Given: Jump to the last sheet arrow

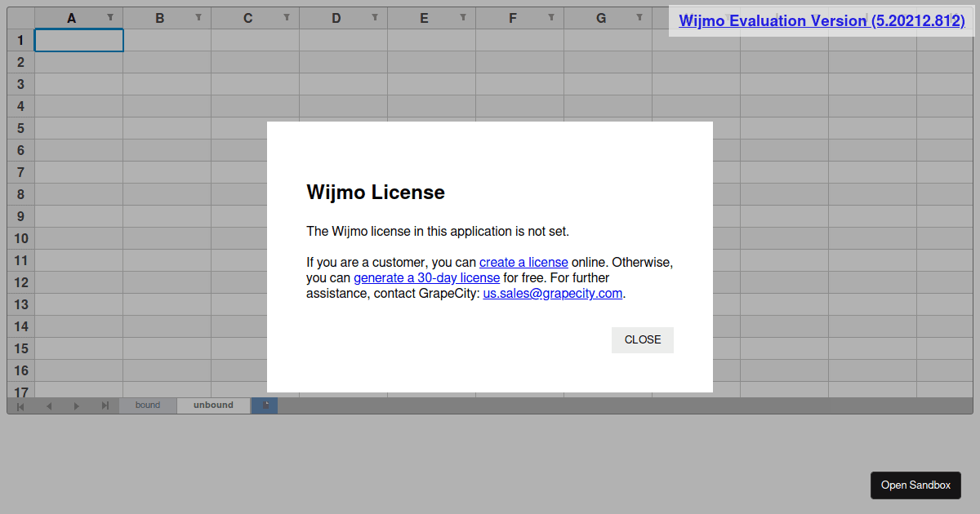Looking at the screenshot, I should (x=105, y=405).
